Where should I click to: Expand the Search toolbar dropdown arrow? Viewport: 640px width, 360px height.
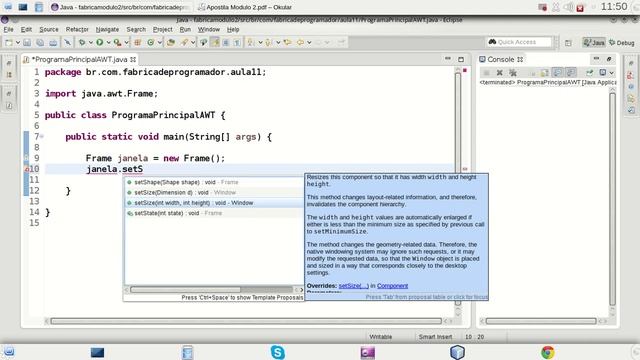[193, 42]
